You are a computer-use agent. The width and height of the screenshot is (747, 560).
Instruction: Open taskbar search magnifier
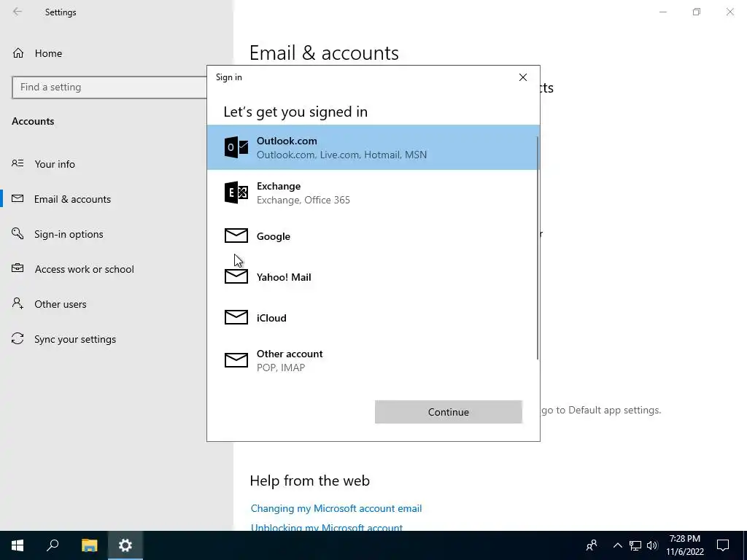(53, 545)
